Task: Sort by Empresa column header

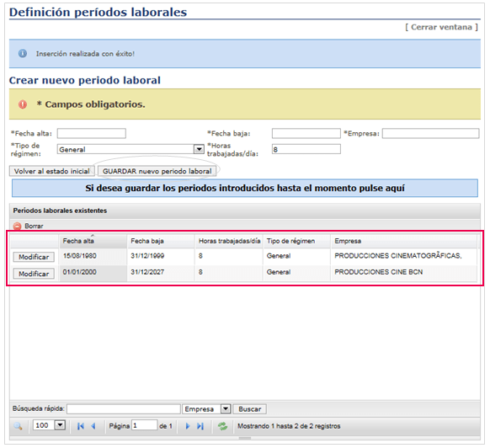Action: (x=404, y=241)
